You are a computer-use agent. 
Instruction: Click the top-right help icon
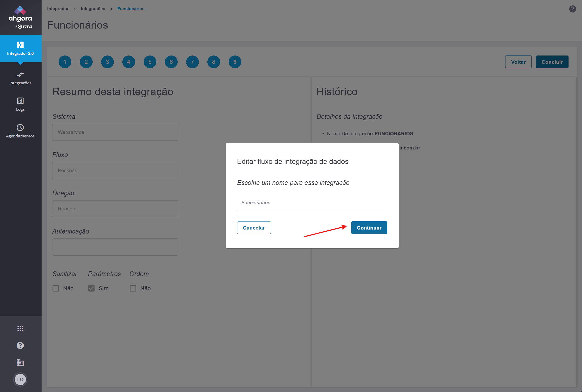click(x=573, y=9)
